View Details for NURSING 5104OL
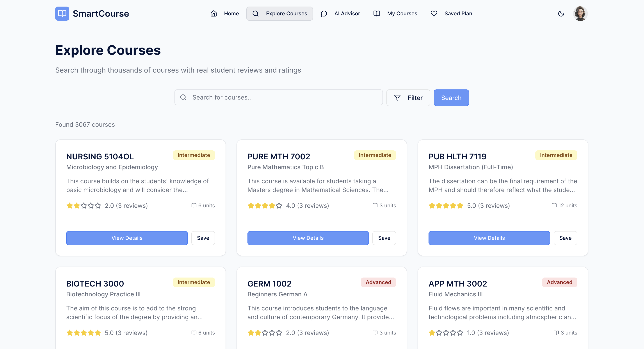The image size is (644, 349). 127,238
